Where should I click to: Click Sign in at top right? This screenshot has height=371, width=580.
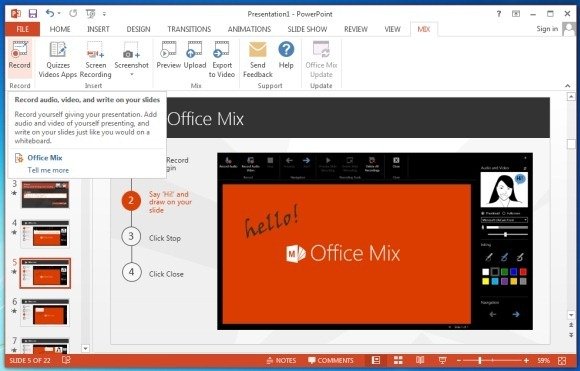(547, 29)
